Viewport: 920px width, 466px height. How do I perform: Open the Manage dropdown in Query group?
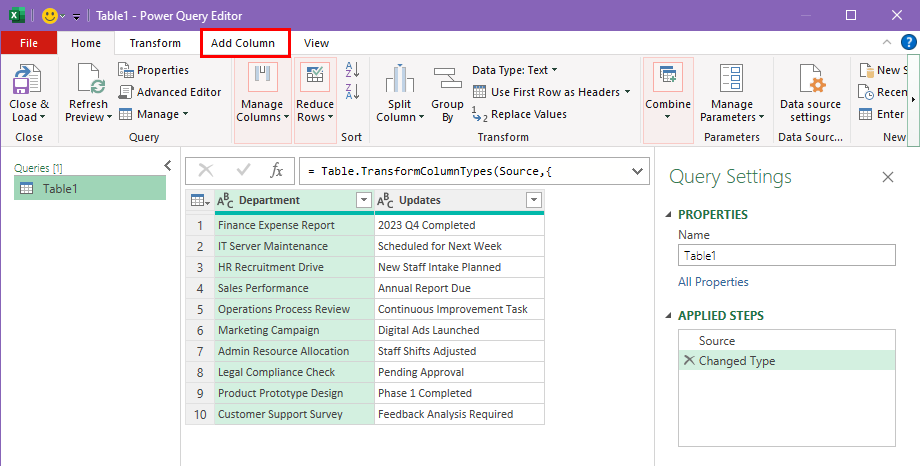[153, 114]
